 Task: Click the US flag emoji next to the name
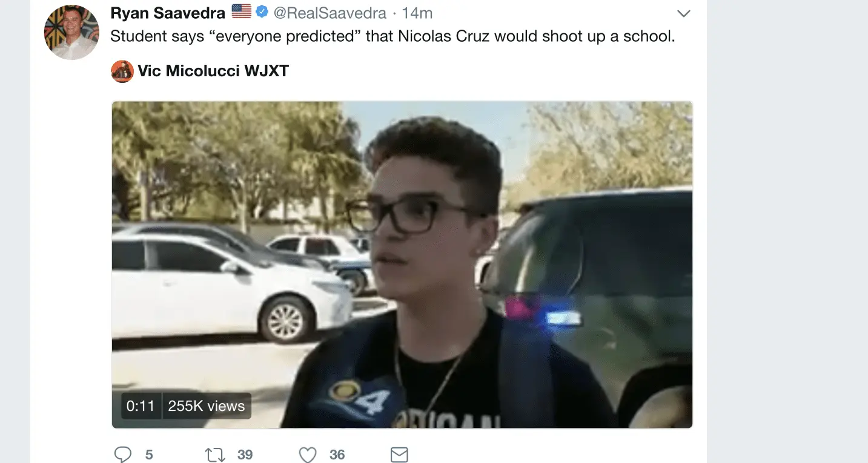(241, 11)
